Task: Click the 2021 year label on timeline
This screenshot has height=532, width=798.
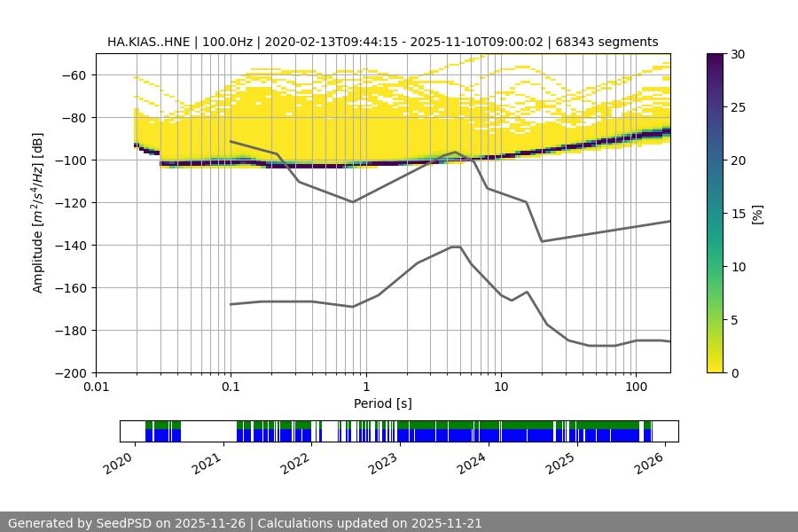Action: pyautogui.click(x=206, y=461)
